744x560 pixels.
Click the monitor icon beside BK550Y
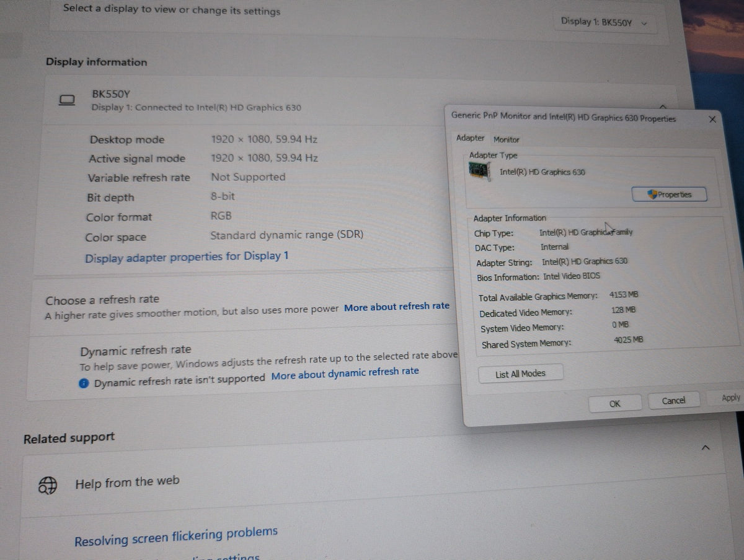tap(66, 100)
